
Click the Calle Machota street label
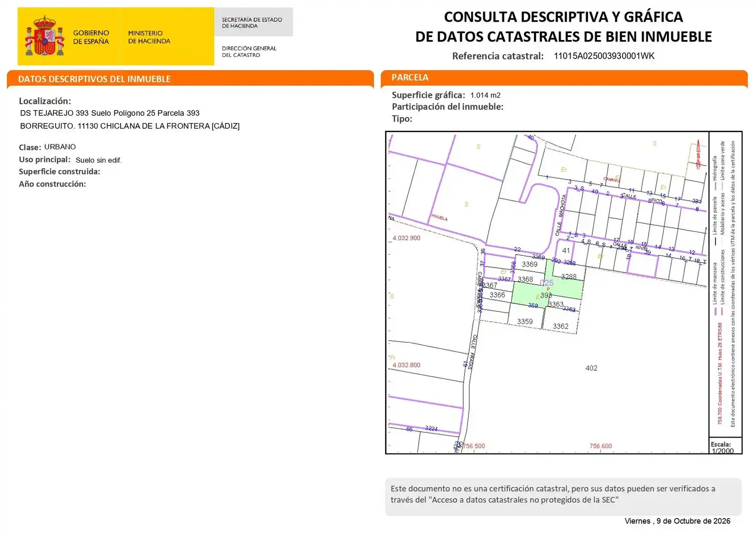pos(560,215)
